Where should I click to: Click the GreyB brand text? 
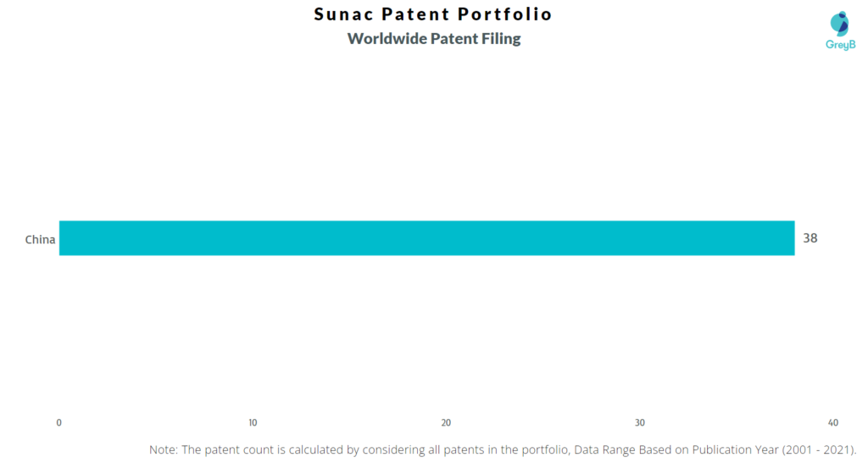point(840,44)
